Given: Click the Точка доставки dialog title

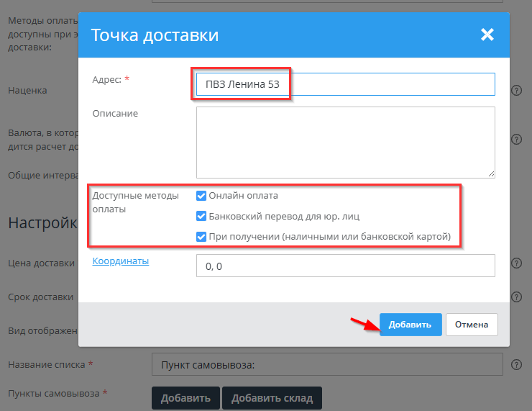Looking at the screenshot, I should click(154, 35).
